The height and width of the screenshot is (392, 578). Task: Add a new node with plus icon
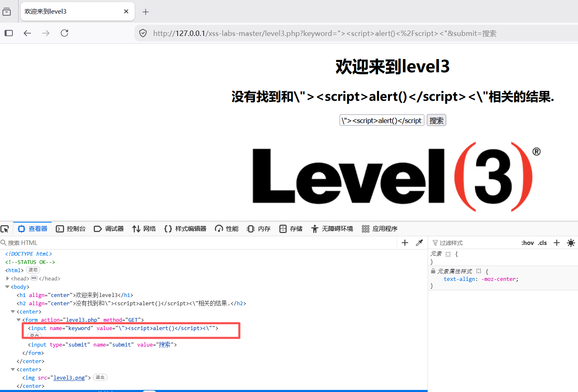[405, 243]
